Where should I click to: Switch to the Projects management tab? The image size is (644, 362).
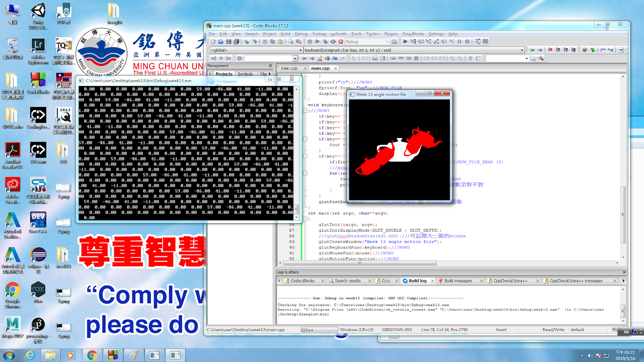pos(224,74)
